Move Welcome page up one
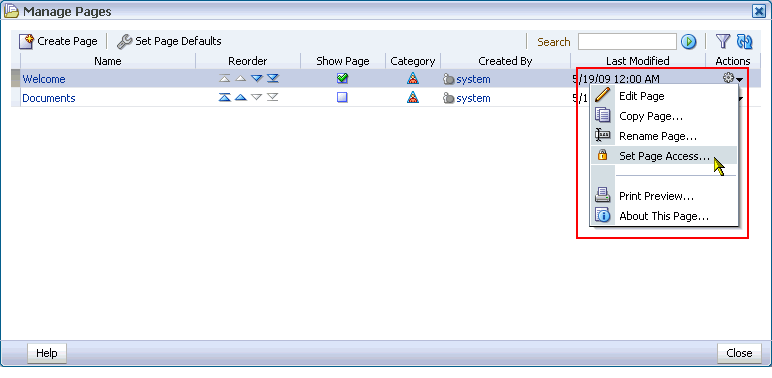This screenshot has width=772, height=378. coord(240,78)
